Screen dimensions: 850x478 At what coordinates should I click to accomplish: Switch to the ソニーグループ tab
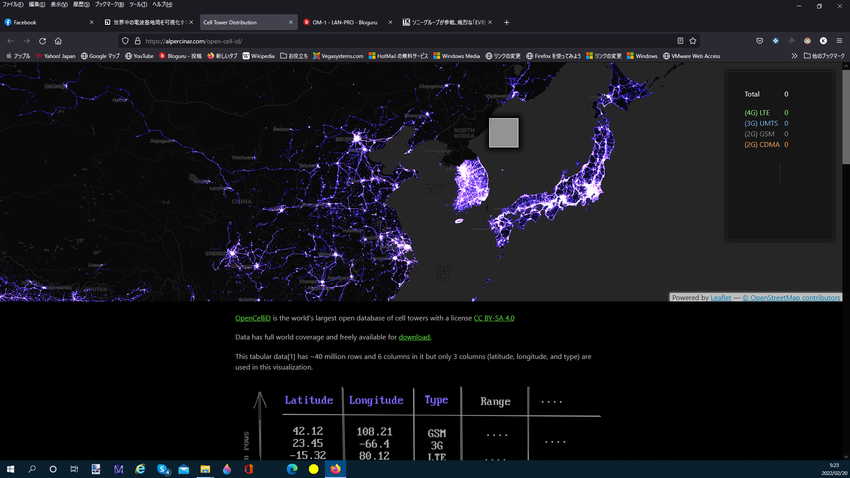coord(448,22)
